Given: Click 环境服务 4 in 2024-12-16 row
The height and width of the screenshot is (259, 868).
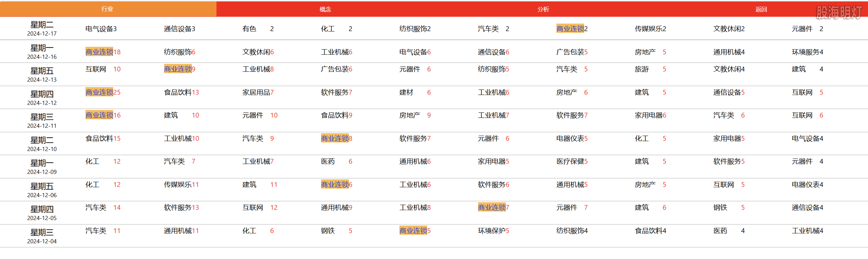Looking at the screenshot, I should pyautogui.click(x=807, y=52).
